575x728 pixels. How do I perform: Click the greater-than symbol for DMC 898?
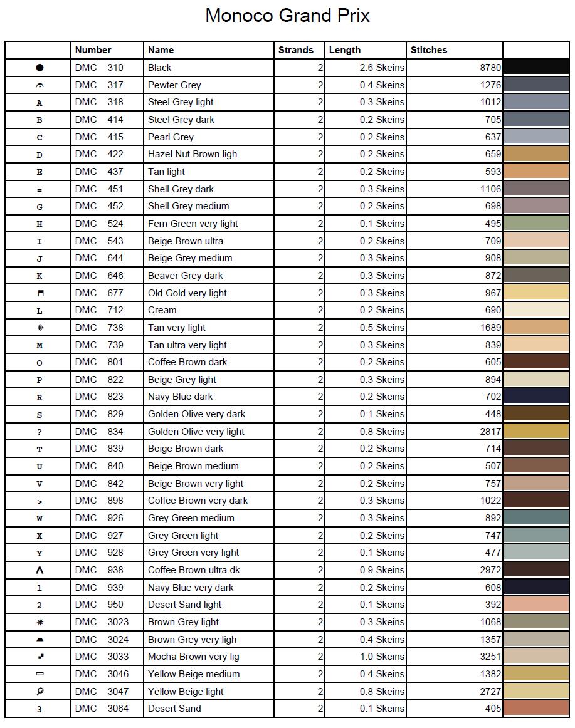(40, 501)
